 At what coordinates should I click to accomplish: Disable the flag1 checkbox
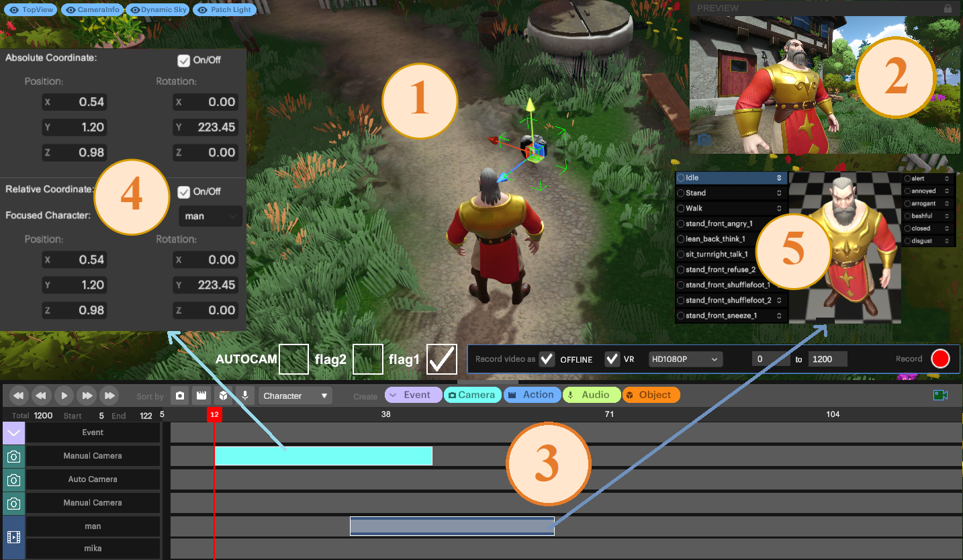pos(442,359)
